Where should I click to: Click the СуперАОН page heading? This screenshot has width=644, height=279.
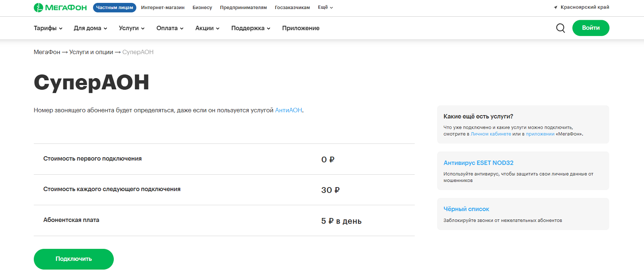pyautogui.click(x=91, y=83)
